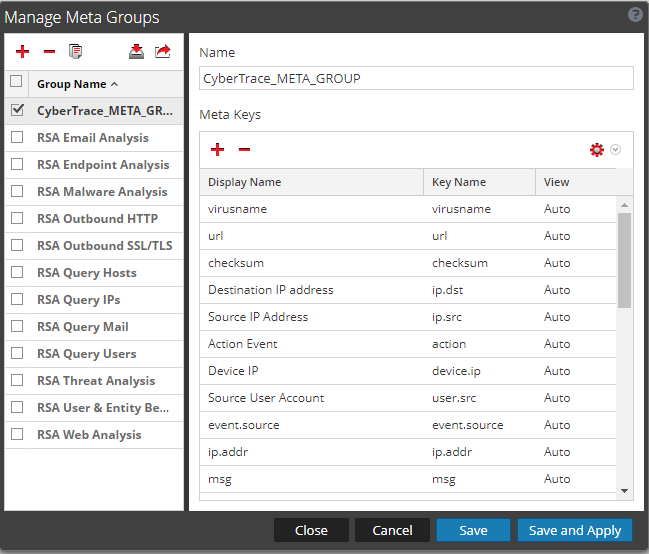The height and width of the screenshot is (554, 649).
Task: Remove meta key with minus icon
Action: 244,149
